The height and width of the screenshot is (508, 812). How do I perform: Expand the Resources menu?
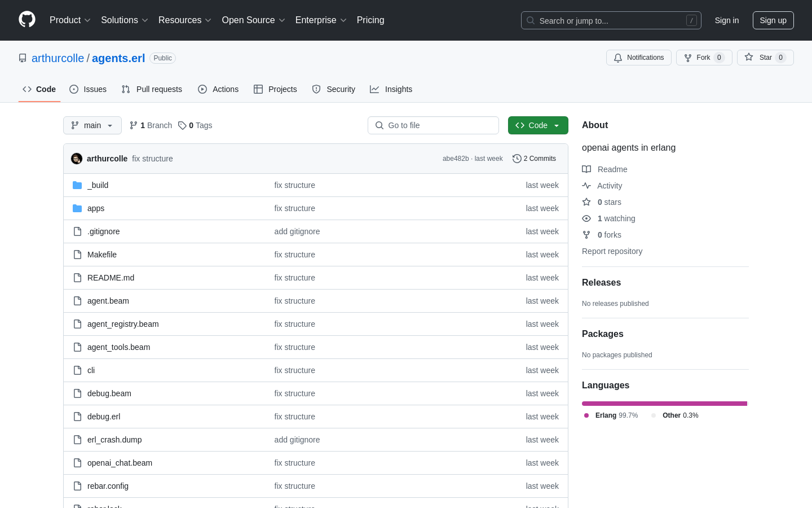click(185, 20)
